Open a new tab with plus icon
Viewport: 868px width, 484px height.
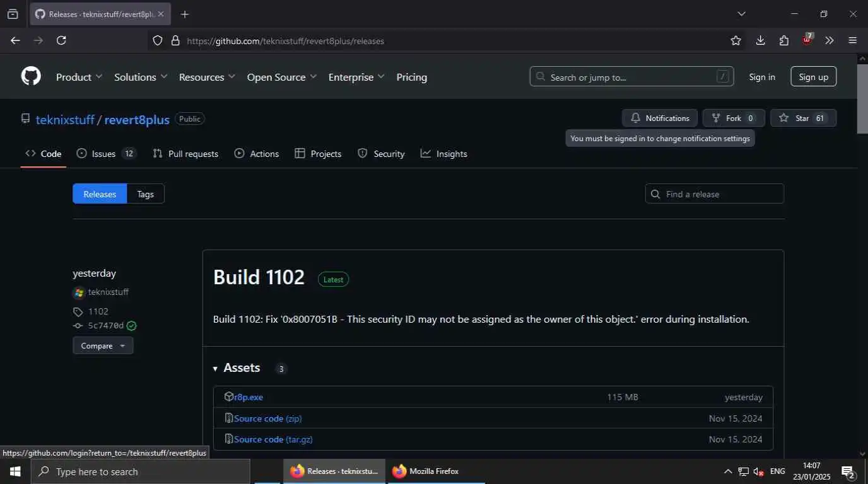184,14
